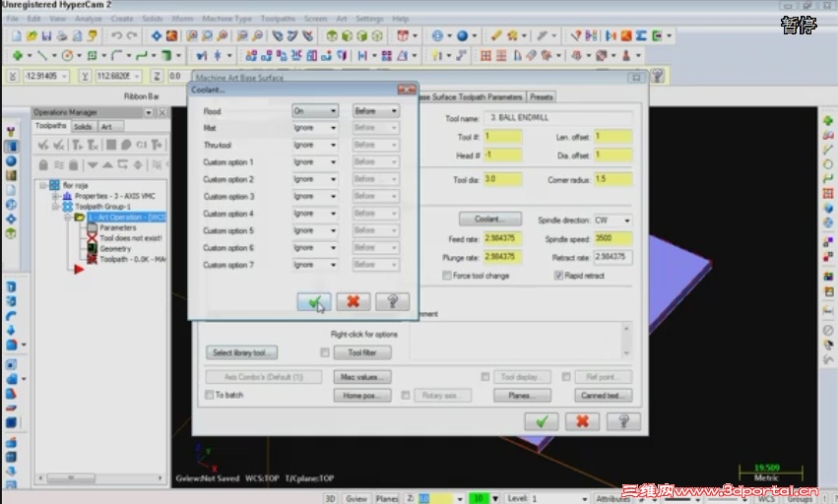Click the Repaint screen icon
The image size is (838, 504).
(171, 35)
